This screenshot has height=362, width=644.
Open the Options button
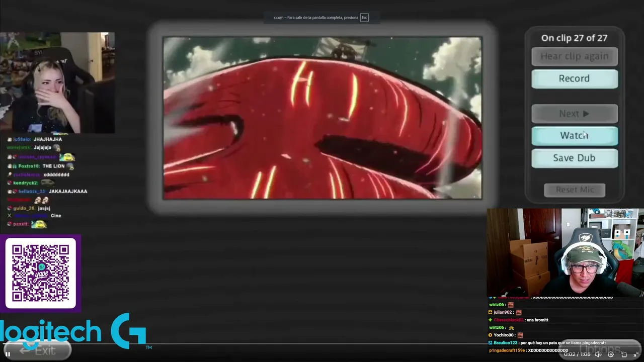[x=600, y=349]
